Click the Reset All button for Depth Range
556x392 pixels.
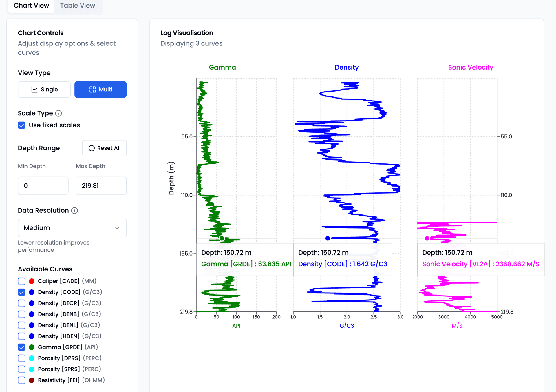[x=104, y=148]
